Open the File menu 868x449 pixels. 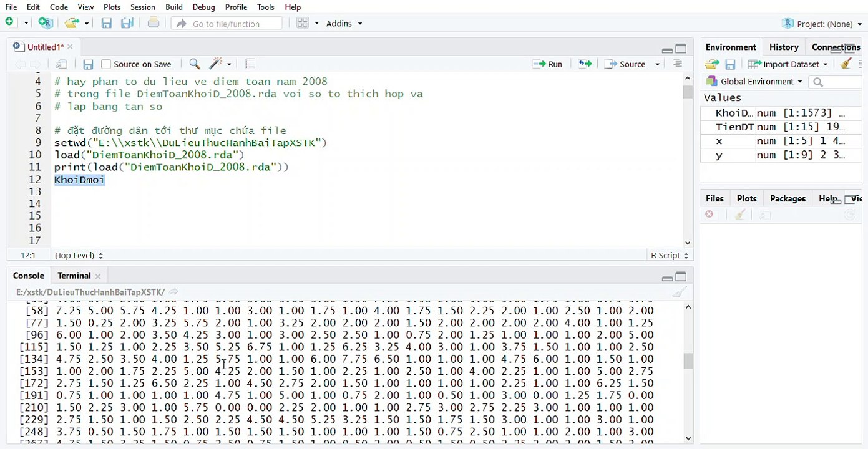click(x=11, y=7)
